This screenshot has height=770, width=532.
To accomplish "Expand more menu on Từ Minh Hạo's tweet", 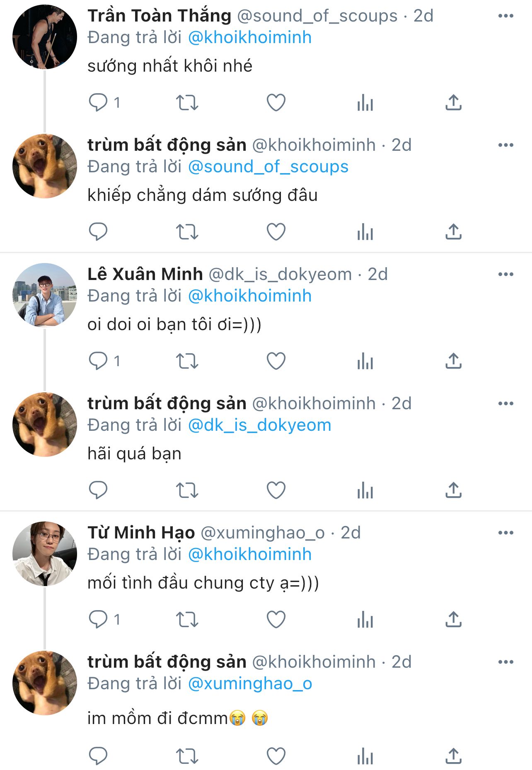I will pos(505,533).
